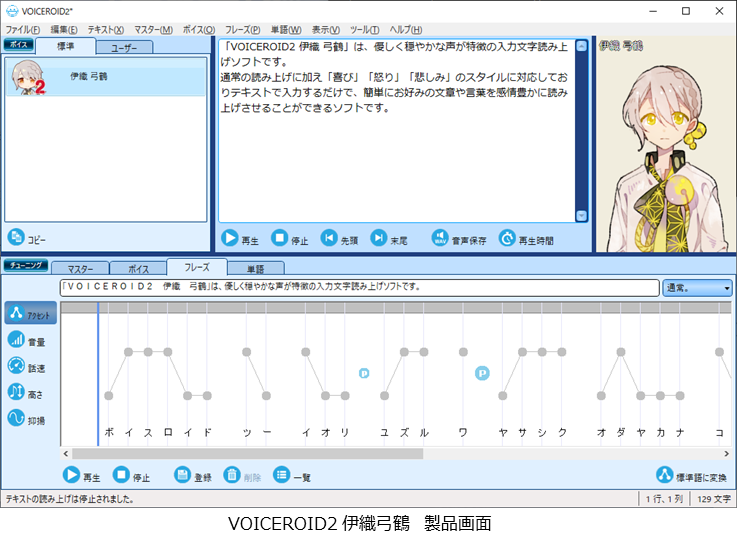Click the status text テキストの読み上げは停止されました。
Image resolution: width=737 pixels, height=546 pixels.
(x=70, y=499)
